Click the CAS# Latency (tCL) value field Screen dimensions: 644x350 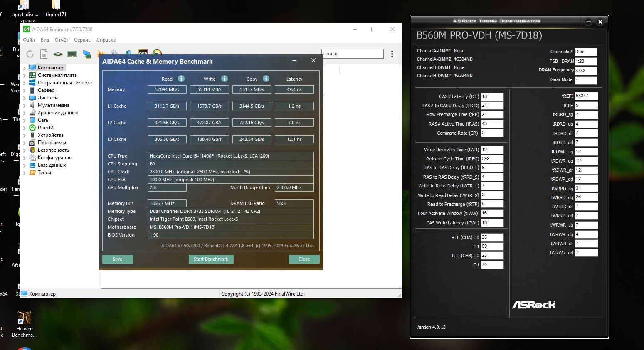pos(492,96)
